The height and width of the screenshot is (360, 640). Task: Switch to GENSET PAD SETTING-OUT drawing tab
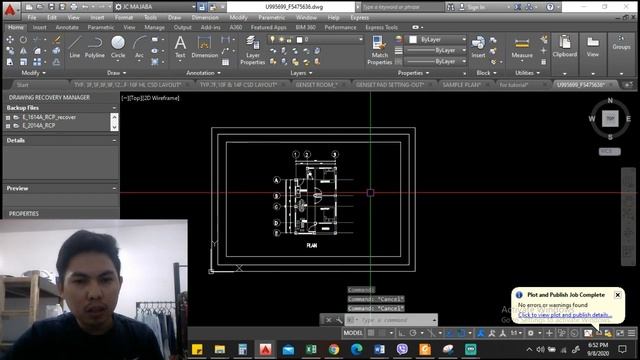[x=390, y=84]
